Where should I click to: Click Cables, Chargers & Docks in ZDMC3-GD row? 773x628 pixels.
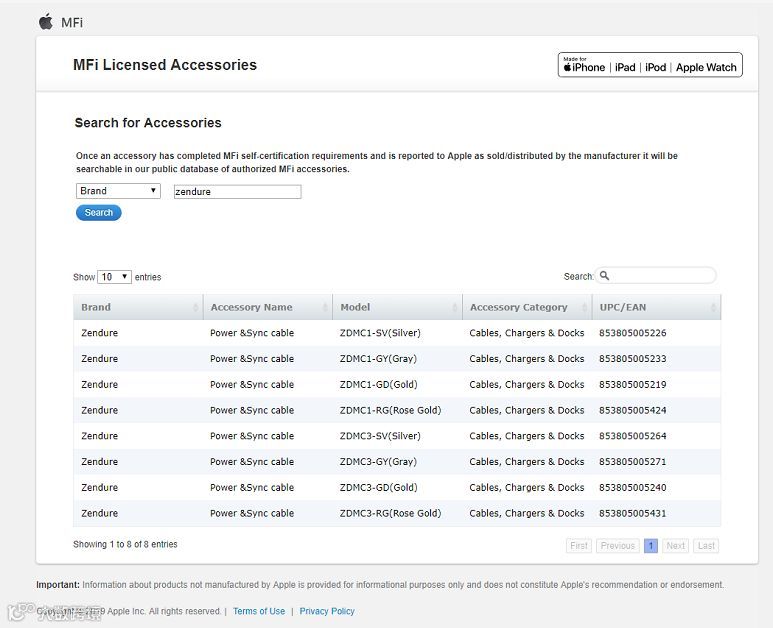coord(527,488)
